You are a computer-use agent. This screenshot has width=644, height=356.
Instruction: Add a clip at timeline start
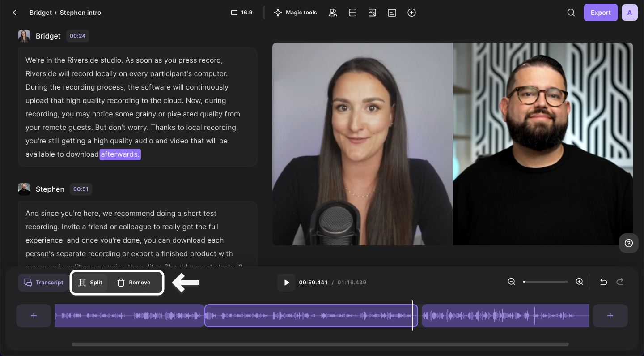pyautogui.click(x=34, y=316)
